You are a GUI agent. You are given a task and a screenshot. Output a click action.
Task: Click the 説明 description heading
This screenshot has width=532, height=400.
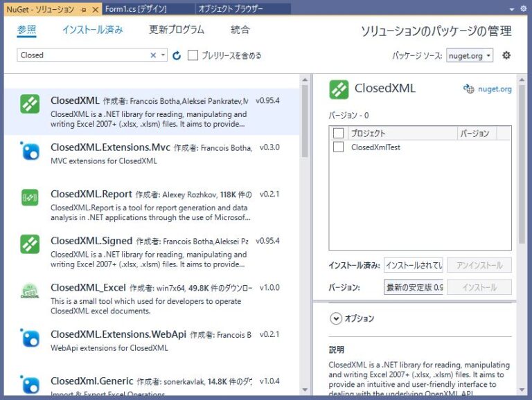pyautogui.click(x=336, y=350)
